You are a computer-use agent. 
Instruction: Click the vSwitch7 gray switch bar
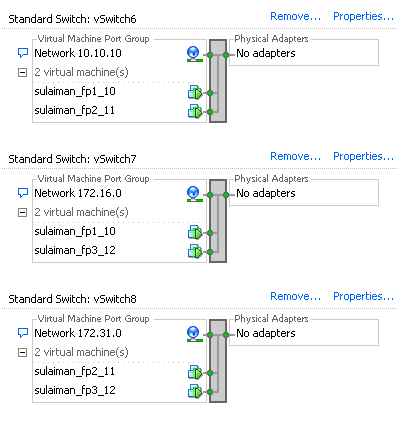[x=218, y=221]
